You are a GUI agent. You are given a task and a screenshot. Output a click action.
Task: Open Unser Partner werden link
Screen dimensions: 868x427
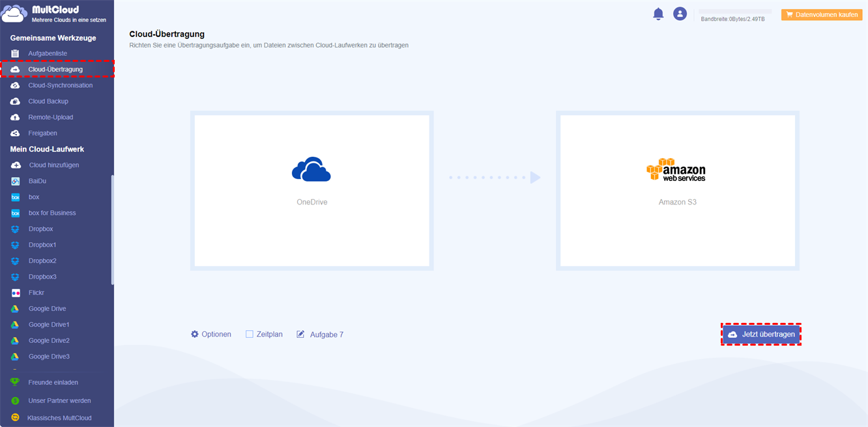pyautogui.click(x=60, y=401)
